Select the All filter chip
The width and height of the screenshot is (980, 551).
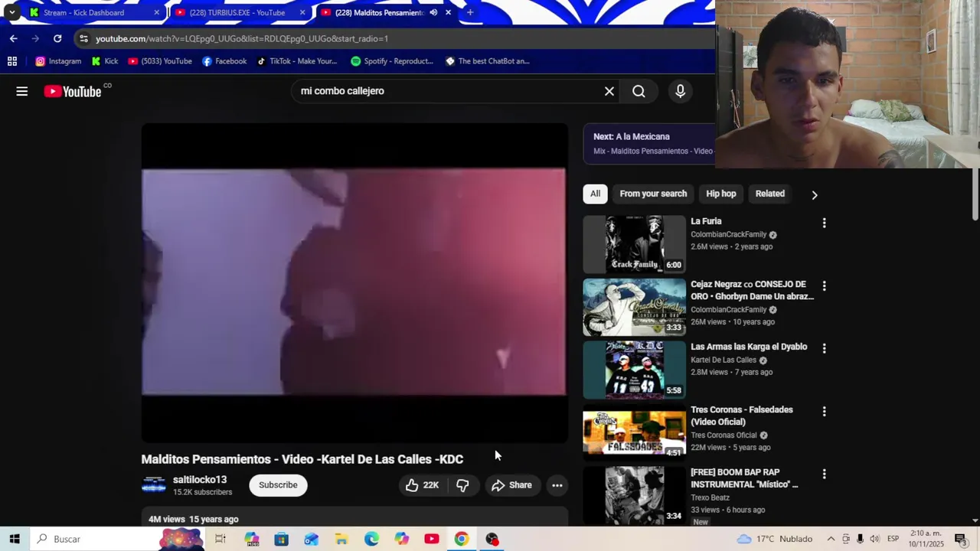coord(595,194)
